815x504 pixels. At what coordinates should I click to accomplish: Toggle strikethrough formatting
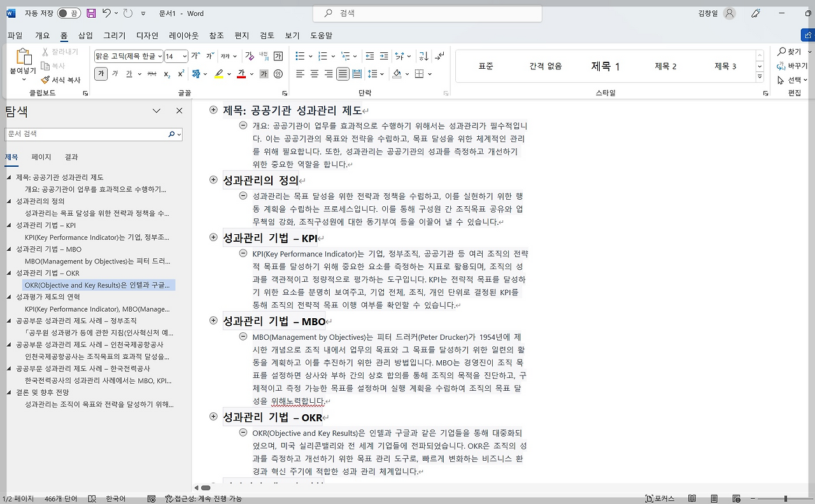point(152,74)
